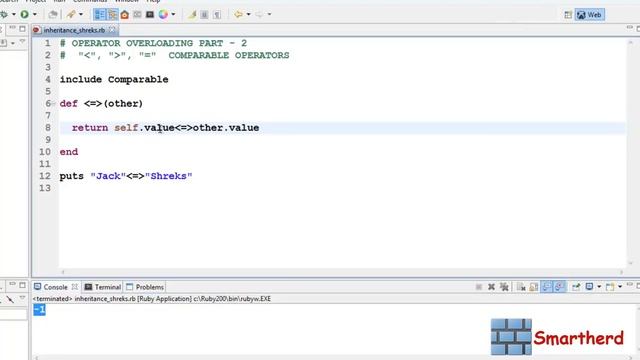Click the Open Console icon

click(610, 287)
